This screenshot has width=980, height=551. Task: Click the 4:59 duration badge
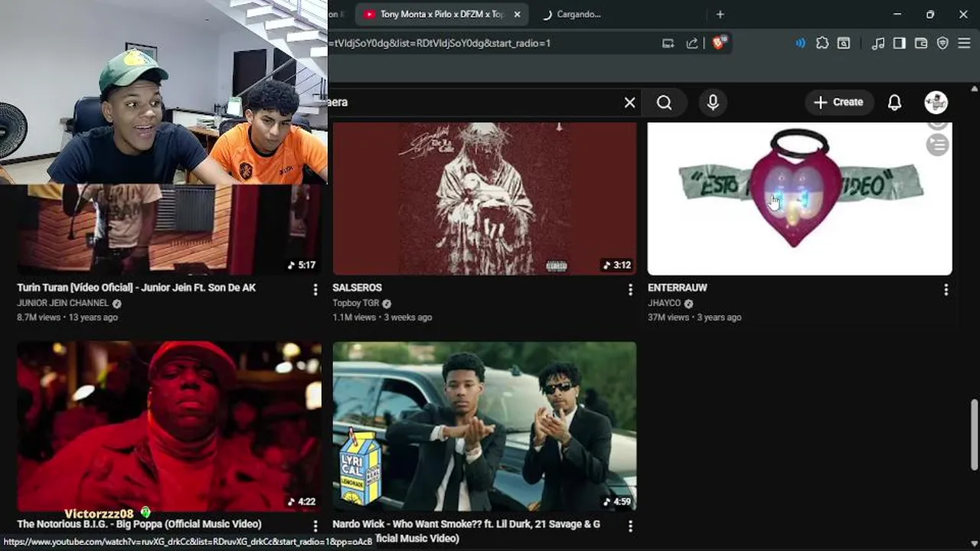click(x=617, y=502)
